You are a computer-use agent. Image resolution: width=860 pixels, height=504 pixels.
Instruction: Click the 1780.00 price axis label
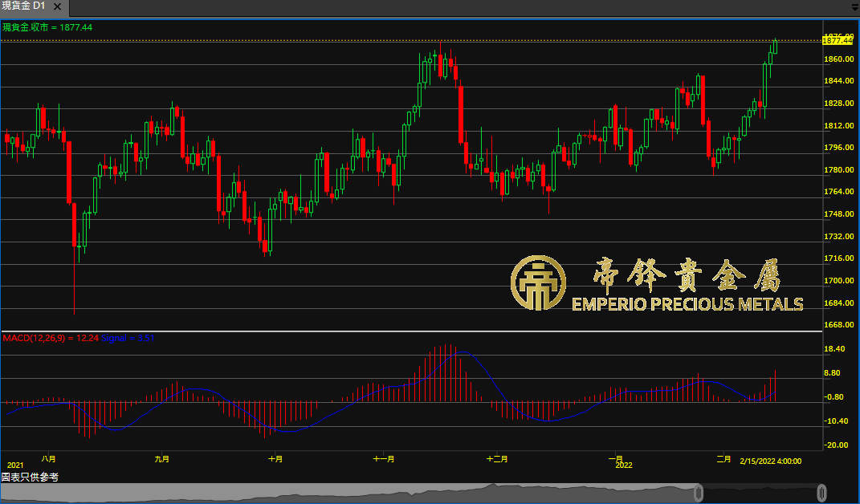pos(839,170)
